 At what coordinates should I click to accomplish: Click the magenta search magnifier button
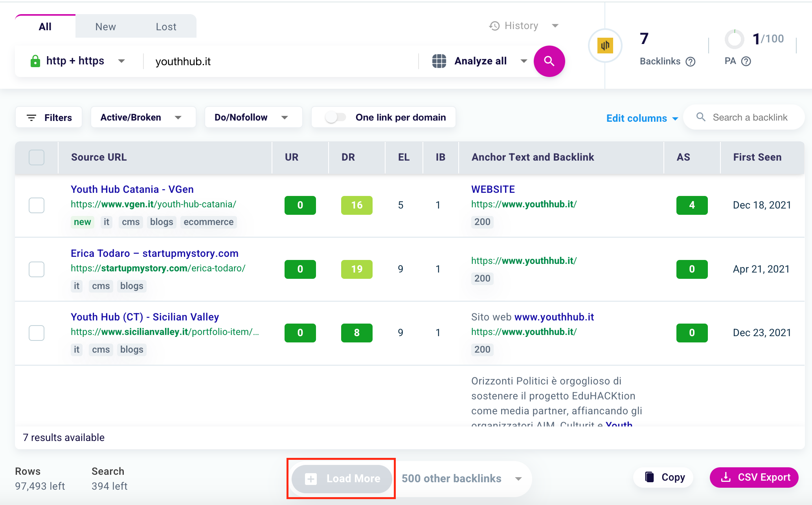pos(549,61)
